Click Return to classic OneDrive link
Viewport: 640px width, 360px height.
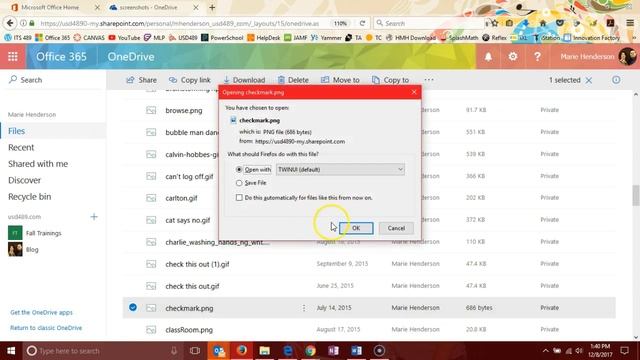pyautogui.click(x=46, y=328)
